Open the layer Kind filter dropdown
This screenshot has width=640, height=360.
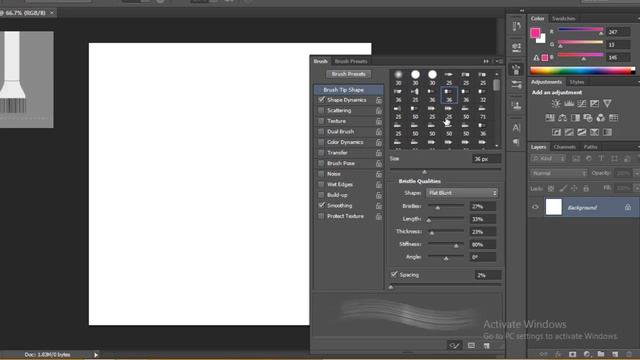(548, 159)
